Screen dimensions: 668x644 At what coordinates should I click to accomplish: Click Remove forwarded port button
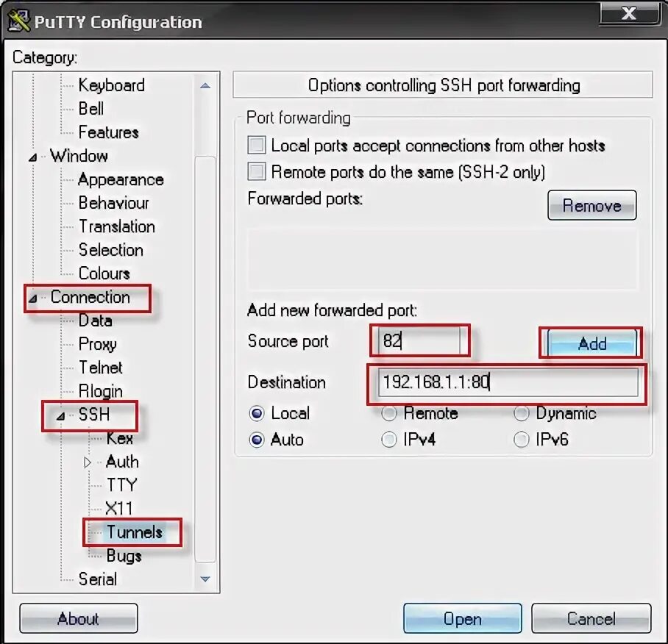592,206
